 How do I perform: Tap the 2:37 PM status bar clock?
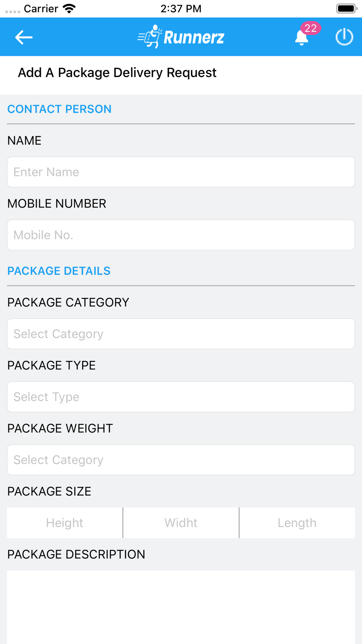[x=181, y=9]
